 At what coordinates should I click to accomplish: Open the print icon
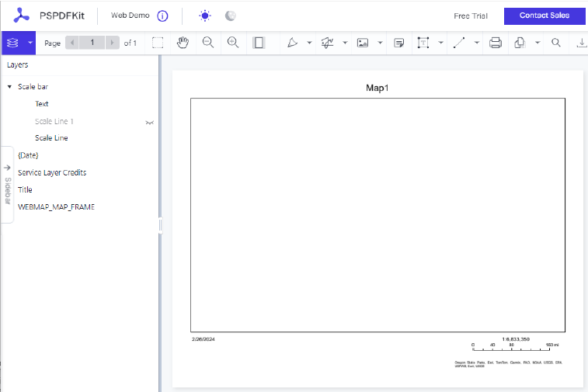[496, 43]
